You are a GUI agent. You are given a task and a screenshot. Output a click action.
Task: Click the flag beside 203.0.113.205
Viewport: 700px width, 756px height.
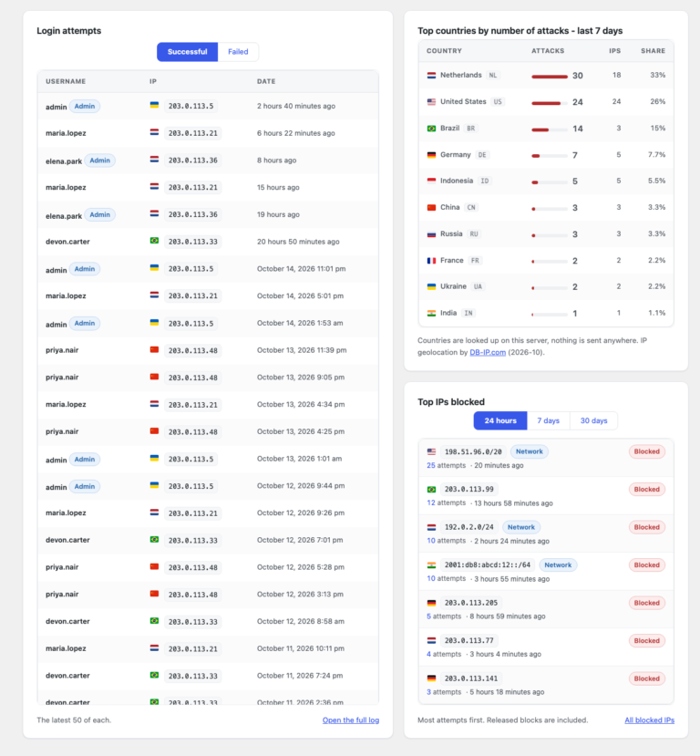click(x=432, y=603)
